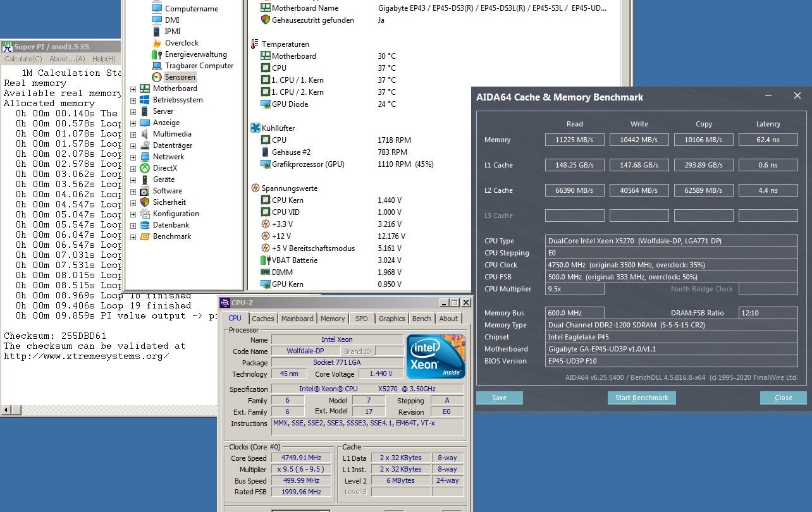Image resolution: width=812 pixels, height=512 pixels.
Task: Click the Spannungswerte section icon
Action: tap(255, 188)
